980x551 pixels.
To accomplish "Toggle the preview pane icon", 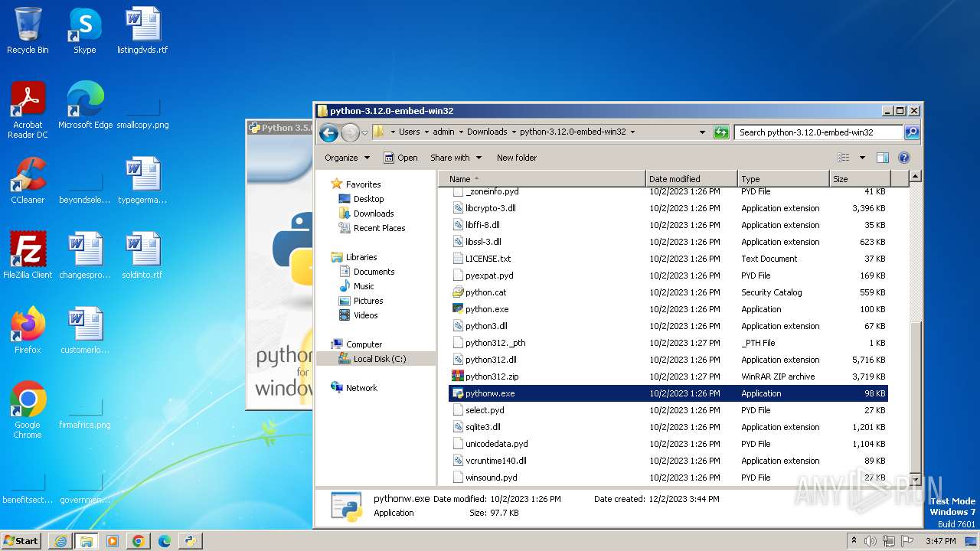I will pos(882,158).
